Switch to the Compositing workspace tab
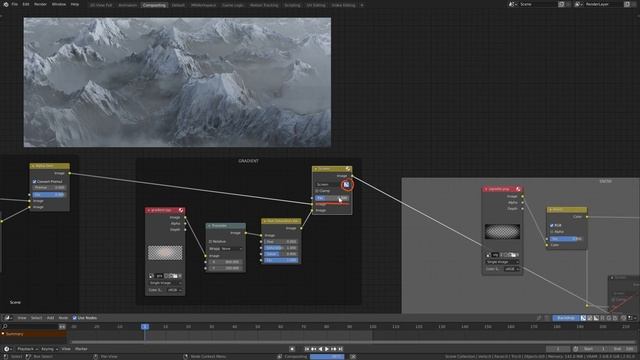The width and height of the screenshot is (640, 360). (154, 5)
